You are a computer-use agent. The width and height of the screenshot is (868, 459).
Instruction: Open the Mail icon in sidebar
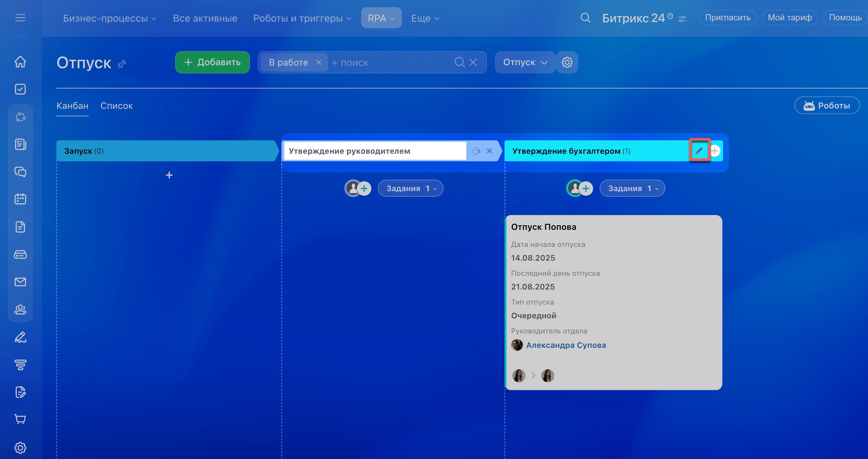click(20, 282)
